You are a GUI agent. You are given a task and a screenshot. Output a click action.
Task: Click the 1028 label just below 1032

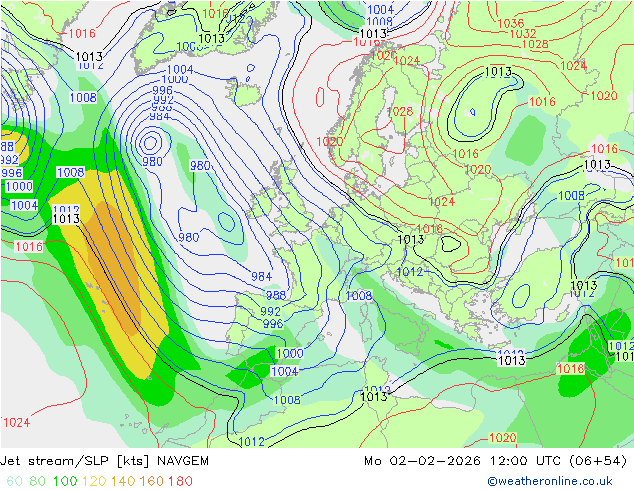535,44
